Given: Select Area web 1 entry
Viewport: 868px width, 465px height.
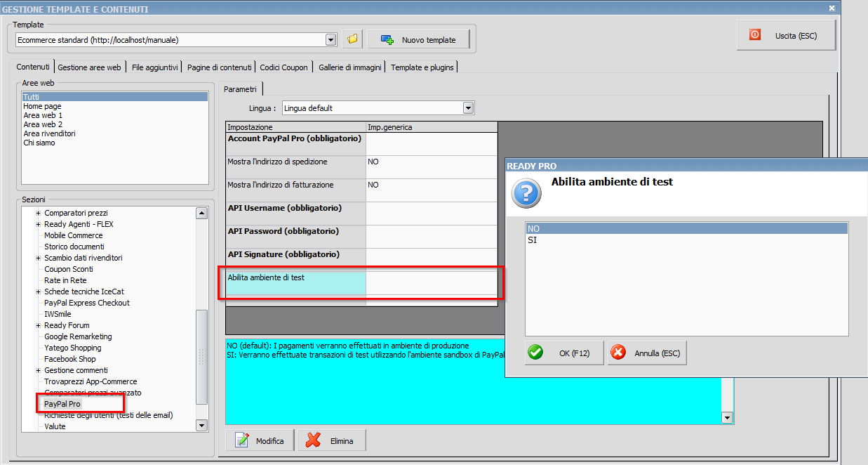Looking at the screenshot, I should (x=114, y=115).
